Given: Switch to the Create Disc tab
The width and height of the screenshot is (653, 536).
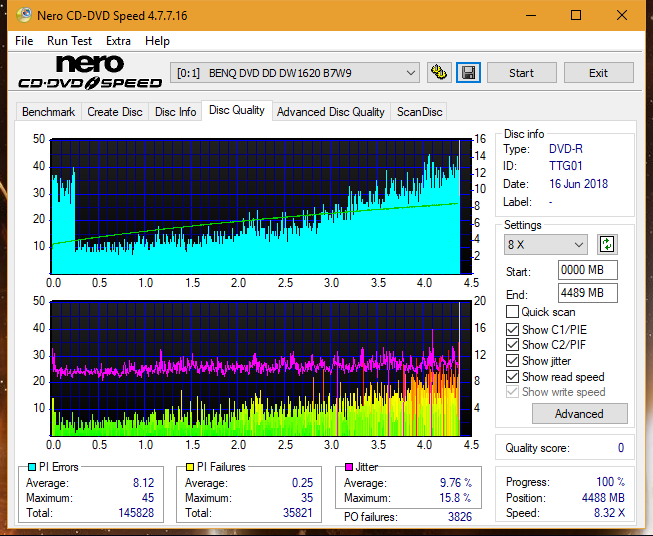Looking at the screenshot, I should pyautogui.click(x=115, y=112).
